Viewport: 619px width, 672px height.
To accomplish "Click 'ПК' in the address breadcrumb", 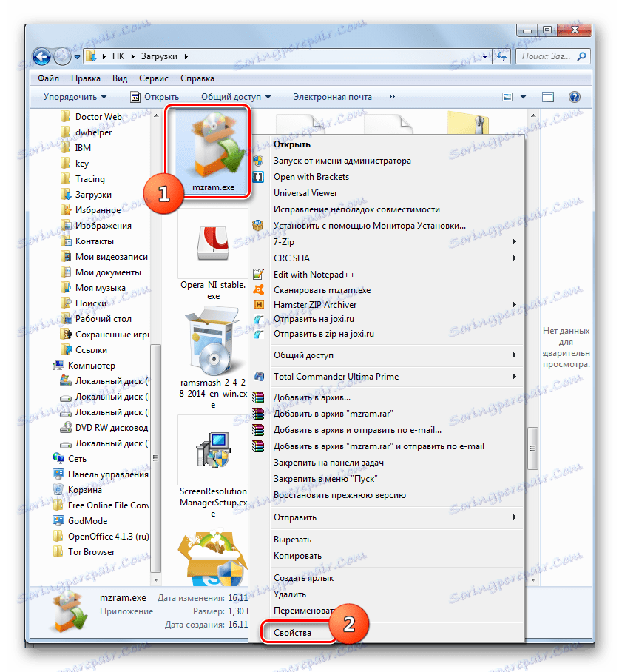I will pyautogui.click(x=118, y=56).
